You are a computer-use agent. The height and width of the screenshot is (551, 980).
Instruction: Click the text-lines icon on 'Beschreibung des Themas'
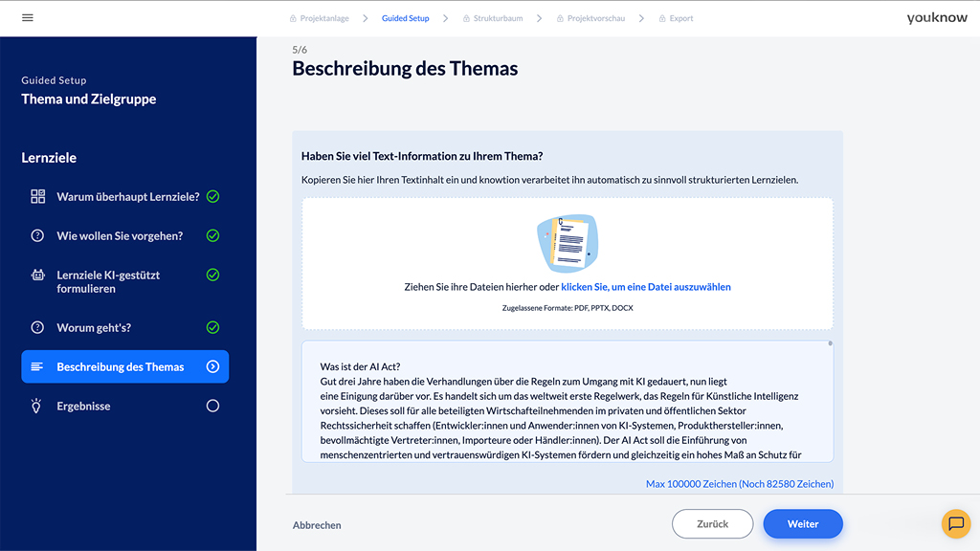35,366
